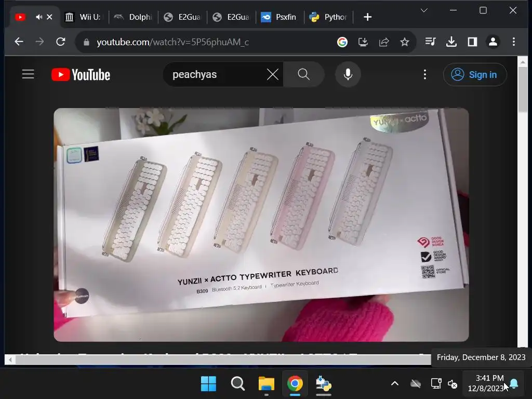Switch to the Python tab

pyautogui.click(x=328, y=17)
